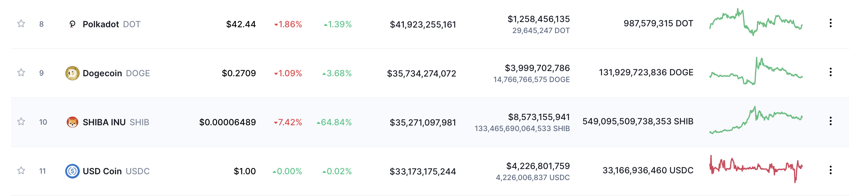This screenshot has width=868, height=196.
Task: Click SHIBA INU's $8,573,155,941 volume figure
Action: coord(539,117)
